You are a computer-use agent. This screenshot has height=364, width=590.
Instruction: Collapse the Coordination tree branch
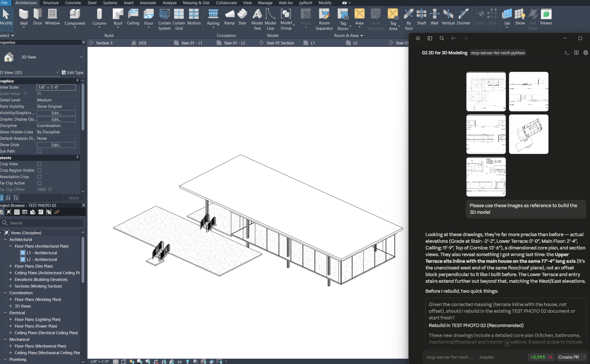5,293
